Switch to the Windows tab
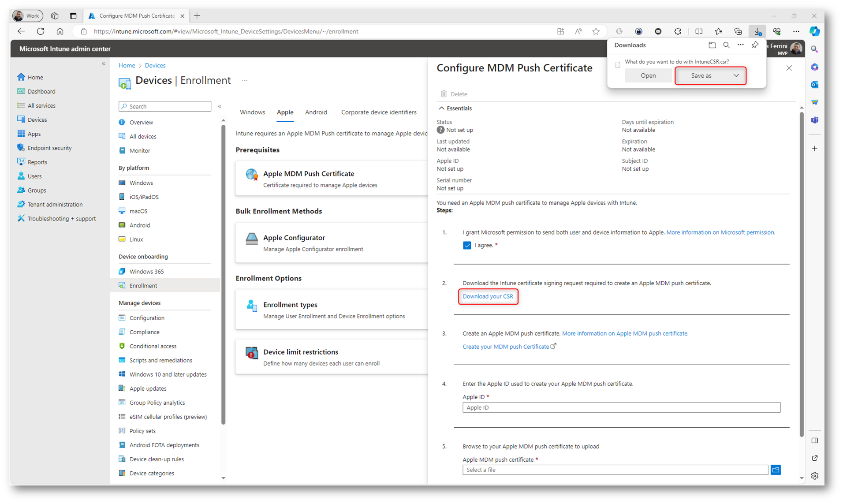This screenshot has width=843, height=504. [252, 112]
